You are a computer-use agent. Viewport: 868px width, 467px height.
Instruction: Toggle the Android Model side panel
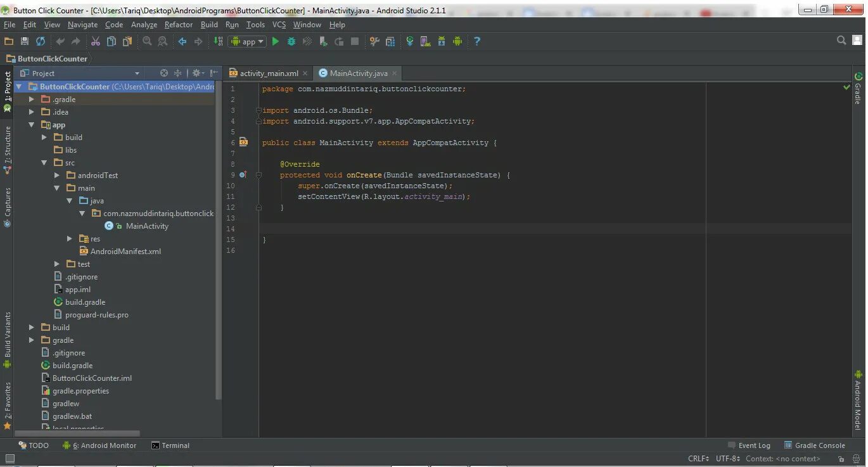tap(858, 400)
